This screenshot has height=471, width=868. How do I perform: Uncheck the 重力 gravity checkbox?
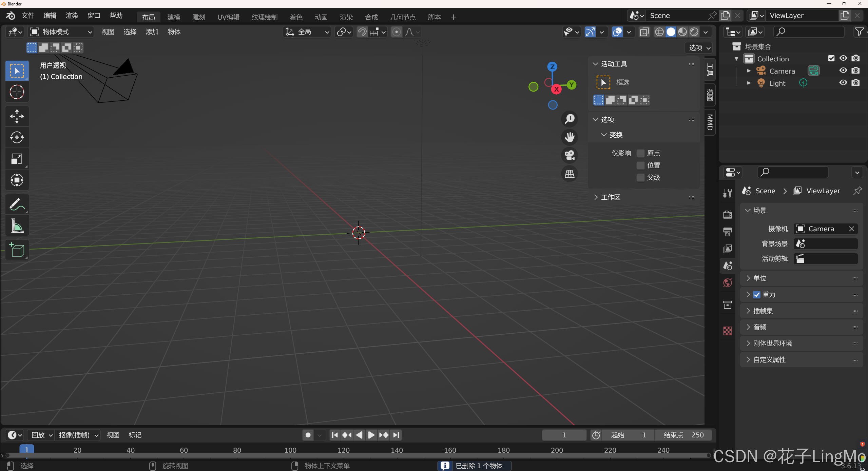click(757, 295)
